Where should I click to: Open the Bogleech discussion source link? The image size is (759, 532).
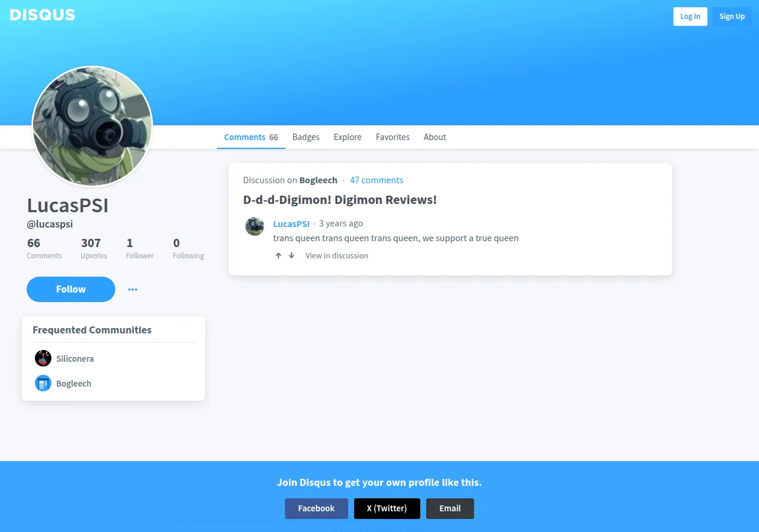pos(319,180)
